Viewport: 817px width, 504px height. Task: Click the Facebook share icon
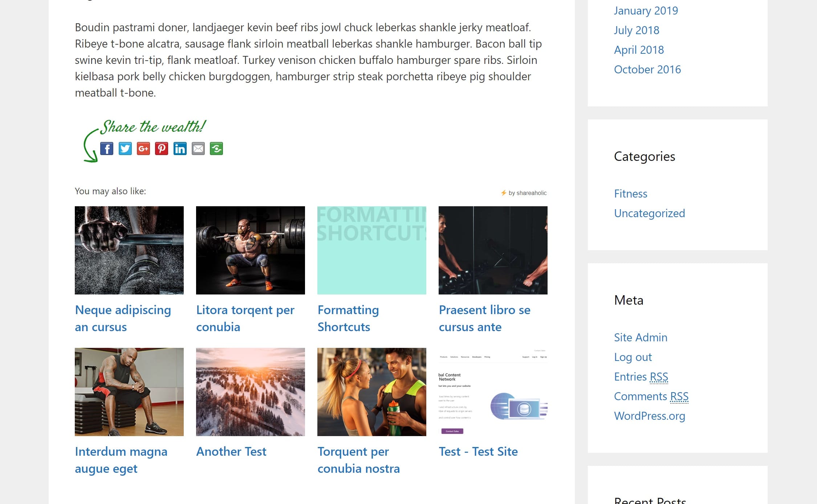pos(107,149)
